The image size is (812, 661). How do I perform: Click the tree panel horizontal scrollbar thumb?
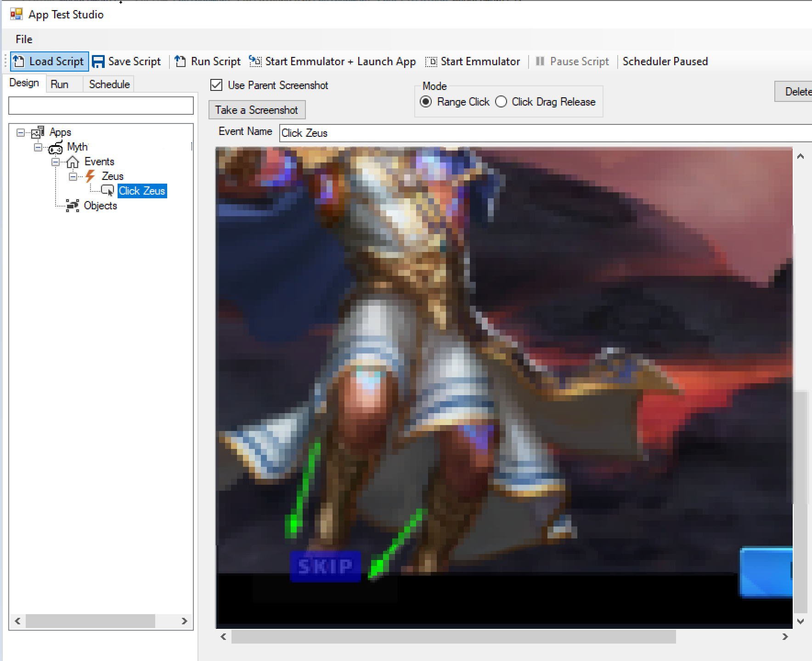pyautogui.click(x=90, y=621)
